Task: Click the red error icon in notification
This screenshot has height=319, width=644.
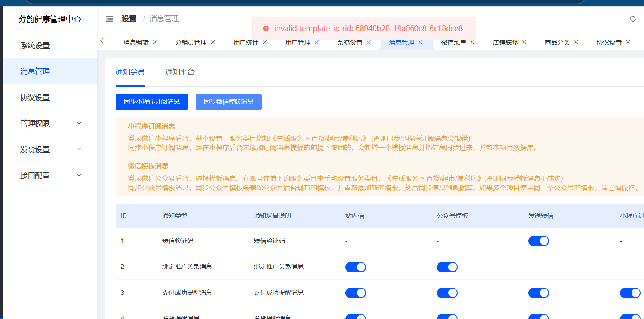Action: click(x=266, y=29)
